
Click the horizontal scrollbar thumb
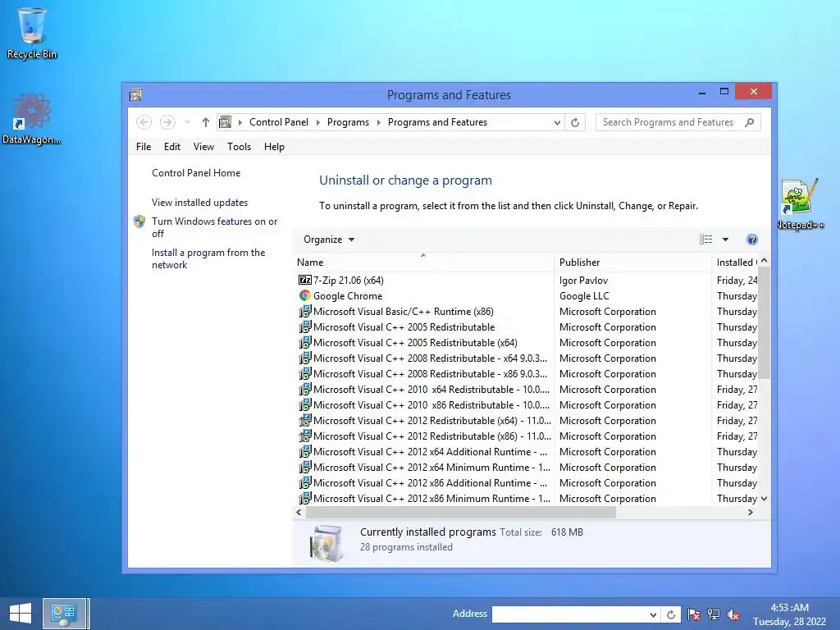point(461,512)
